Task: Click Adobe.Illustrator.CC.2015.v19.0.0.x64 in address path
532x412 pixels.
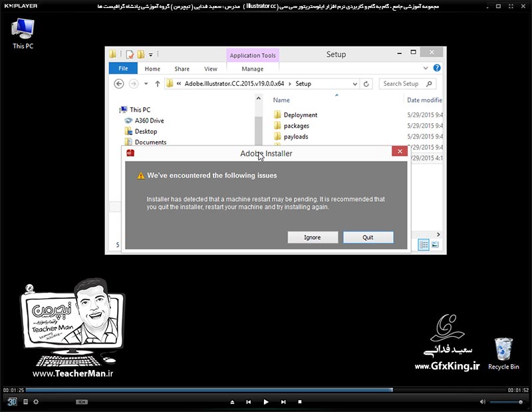Action: pos(234,84)
